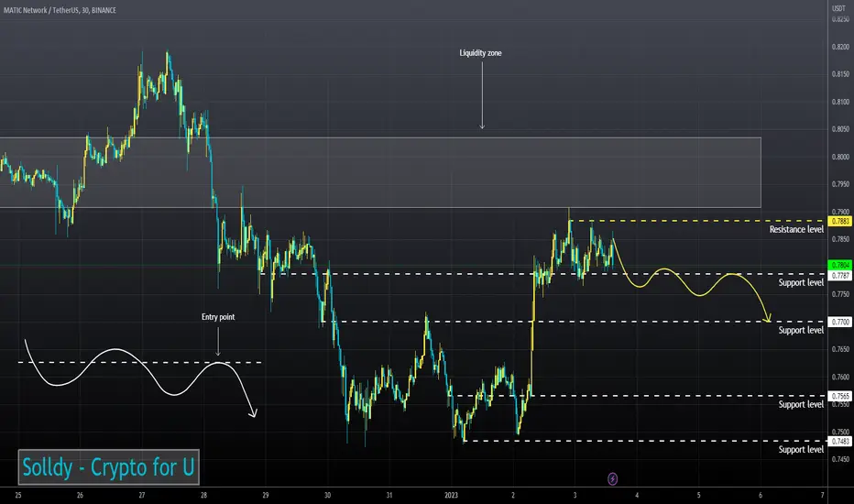Click date 30 on the time axis
The image size is (854, 504).
click(x=327, y=495)
